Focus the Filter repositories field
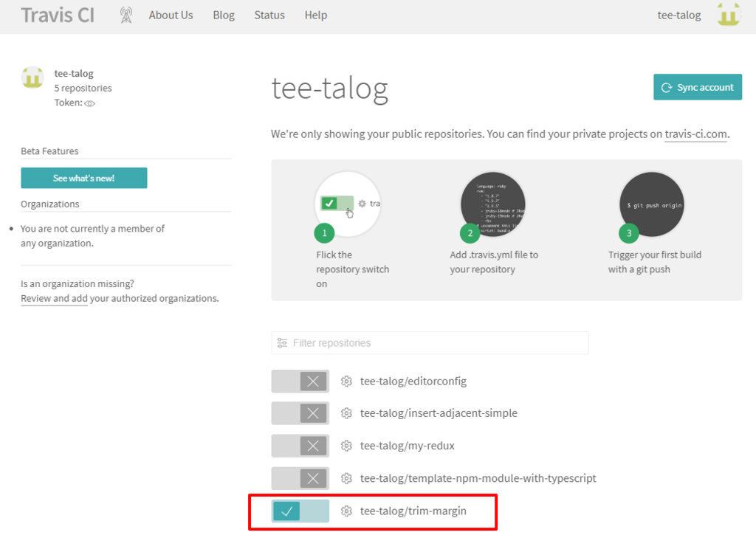The width and height of the screenshot is (756, 535). point(430,342)
